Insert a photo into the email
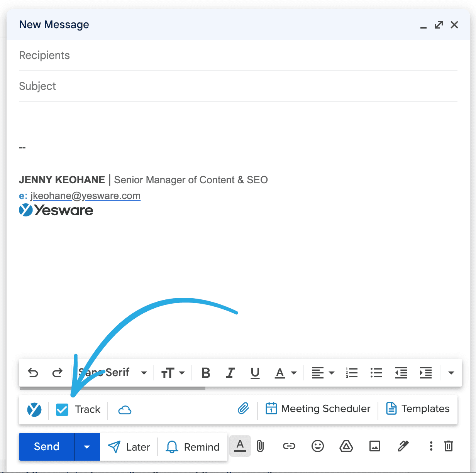 375,446
